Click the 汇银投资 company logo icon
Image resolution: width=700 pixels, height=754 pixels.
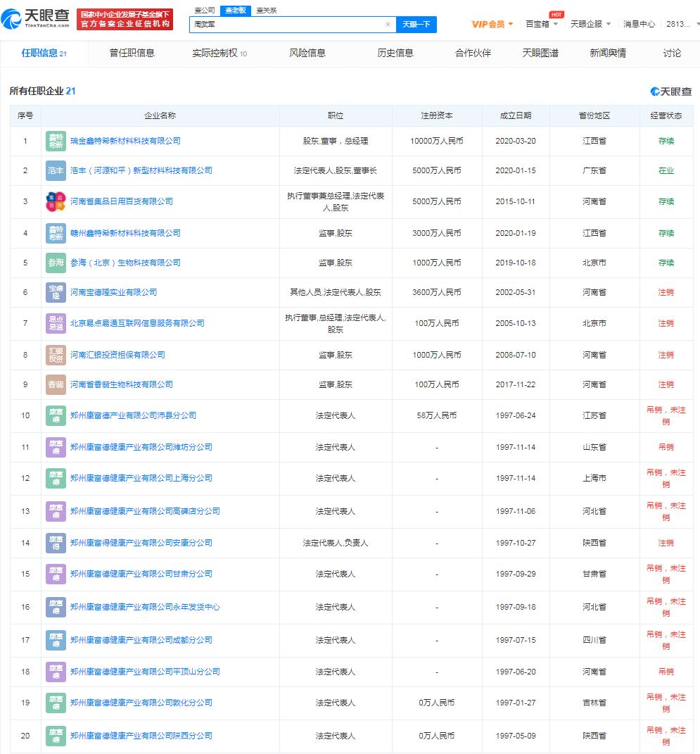56,355
